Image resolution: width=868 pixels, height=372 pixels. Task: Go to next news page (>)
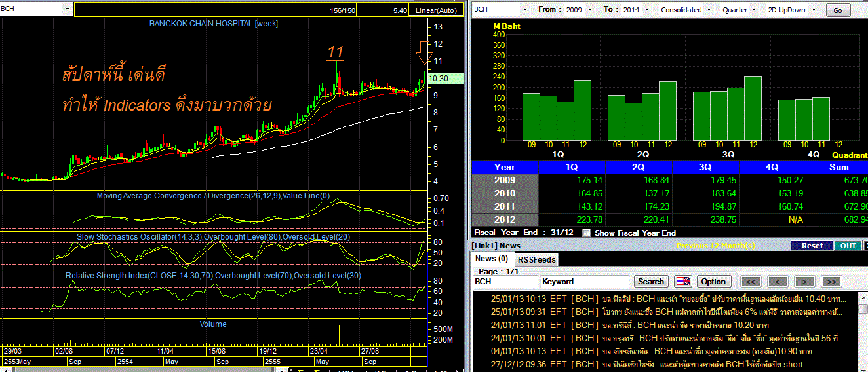pos(804,281)
